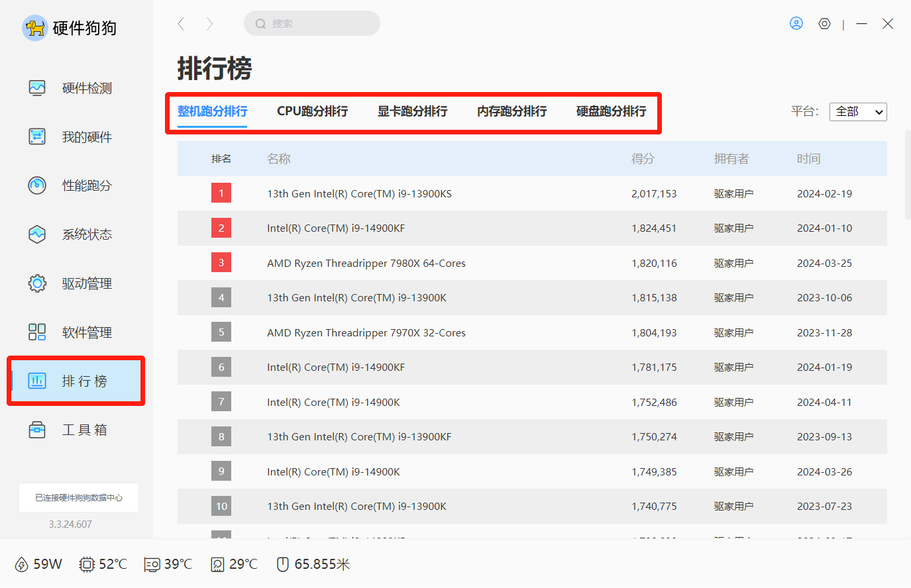Image resolution: width=911 pixels, height=588 pixels.
Task: Open 我的硬件 text label in sidebar
Action: pyautogui.click(x=87, y=137)
